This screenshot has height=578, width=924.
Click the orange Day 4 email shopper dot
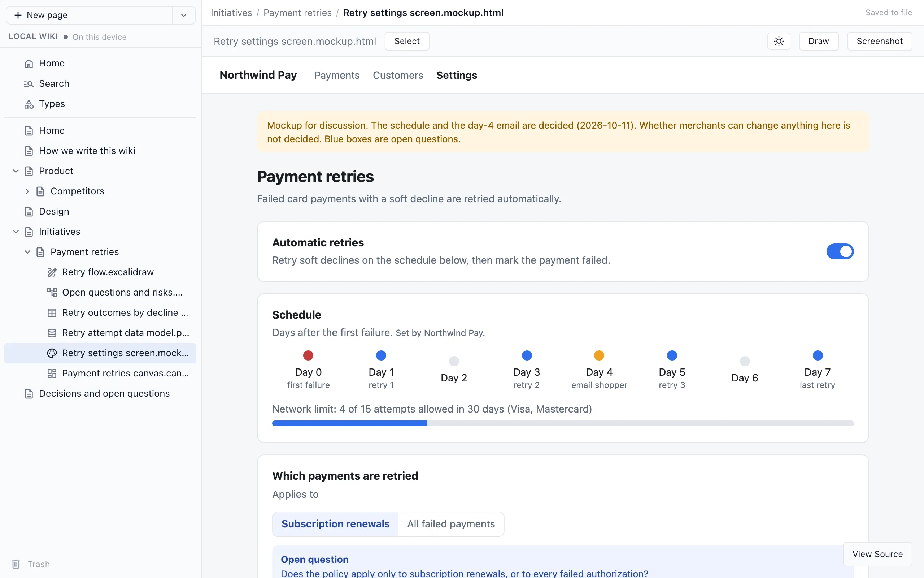tap(599, 355)
